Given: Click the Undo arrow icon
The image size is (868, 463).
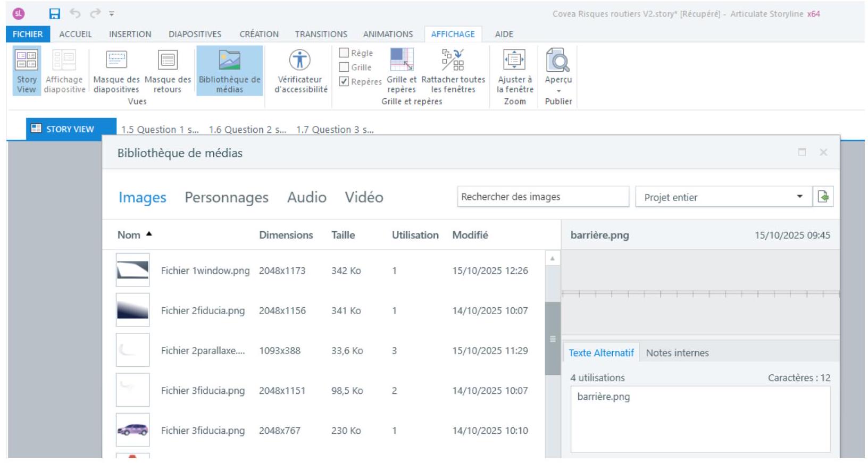Looking at the screenshot, I should coord(75,13).
